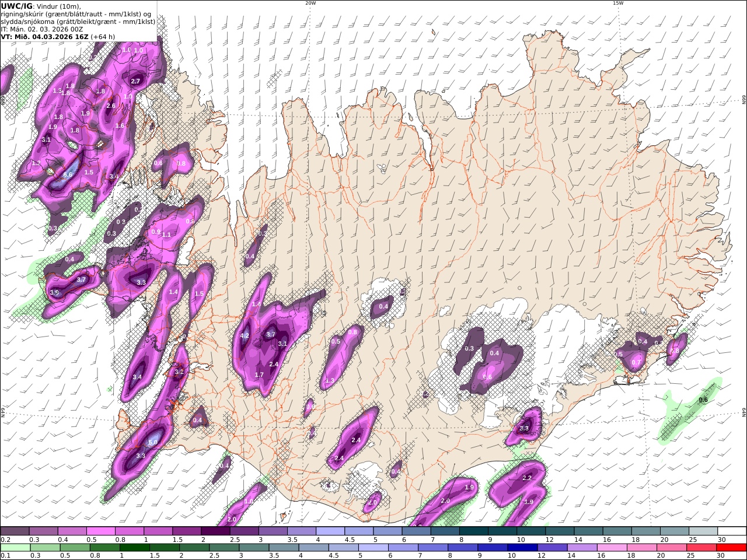Pick the darkest purple 2 swatch in the snow legend

tap(215, 531)
